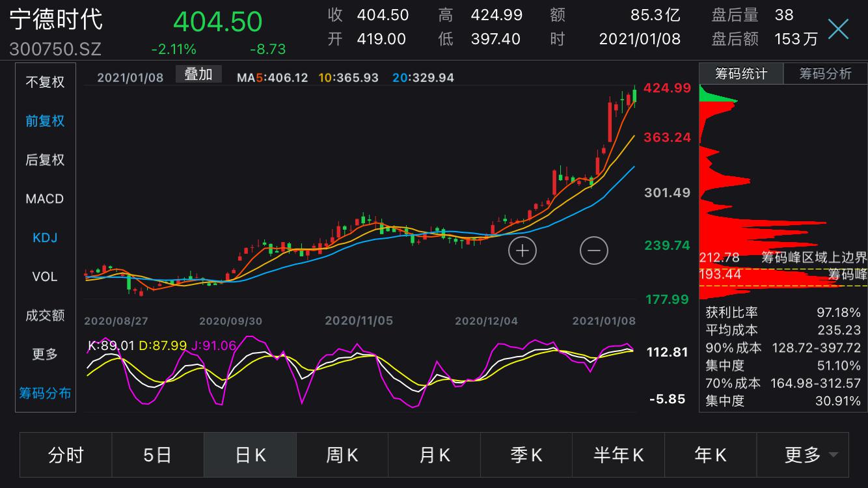Click the 2020/09/30 date axis label
This screenshot has width=868, height=488.
[x=230, y=321]
